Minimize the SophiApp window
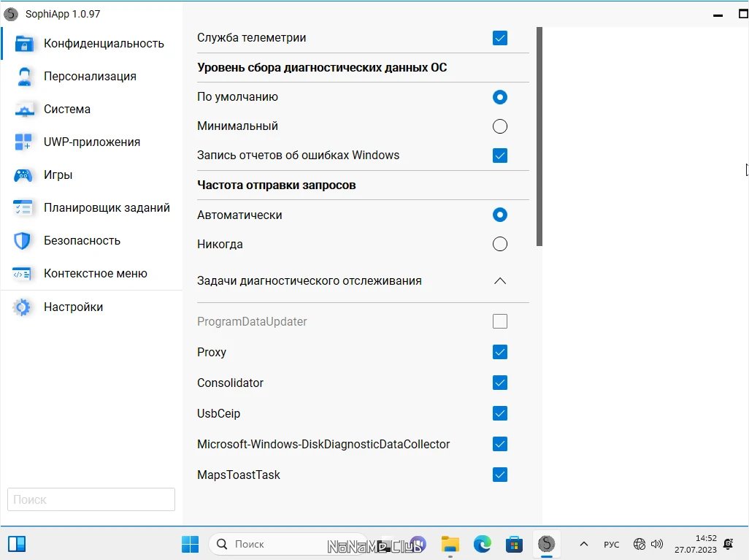 (718, 15)
